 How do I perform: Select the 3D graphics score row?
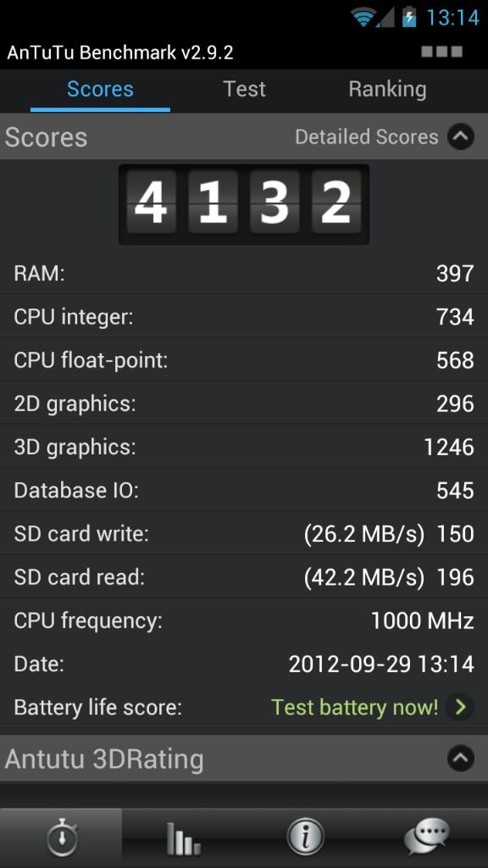244,447
